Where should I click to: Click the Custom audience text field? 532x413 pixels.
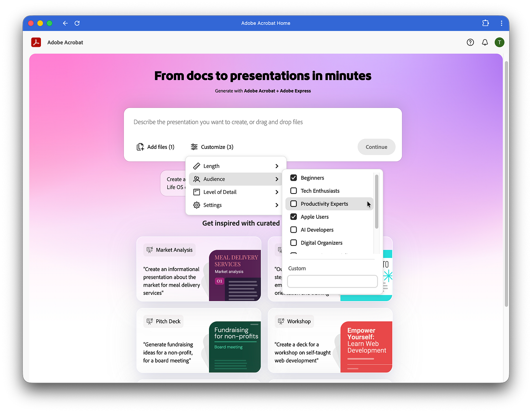[332, 281]
